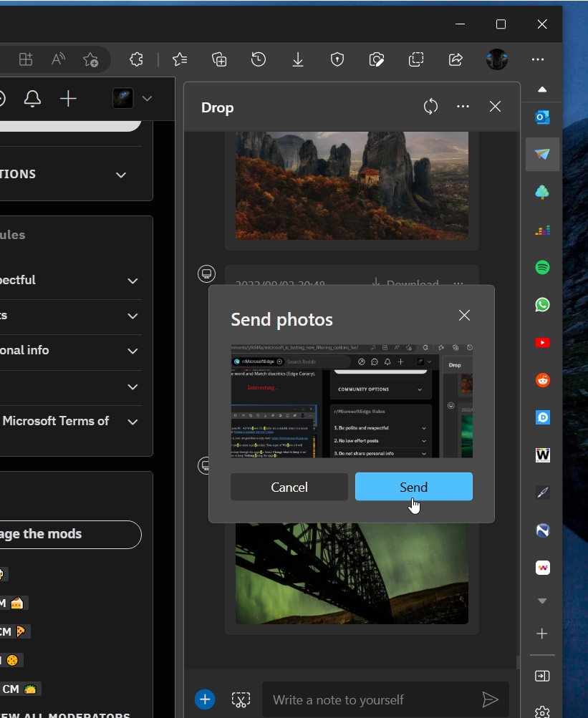
Task: Close the Send photos dialog
Action: point(464,315)
